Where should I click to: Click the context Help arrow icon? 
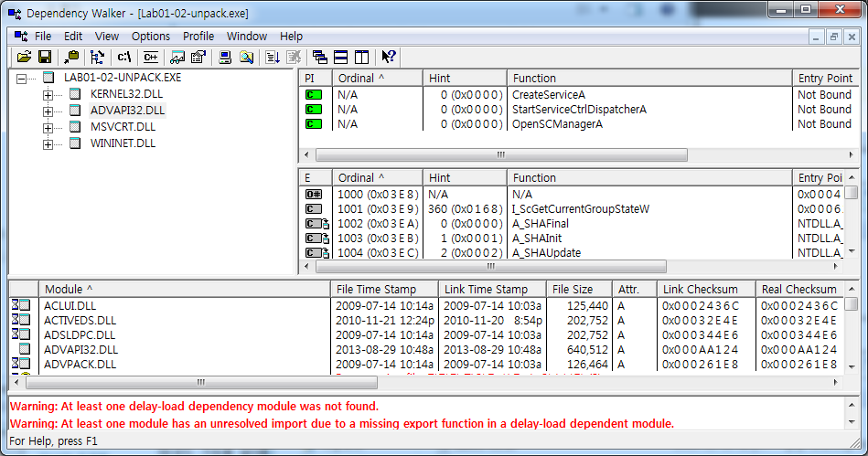(x=389, y=57)
